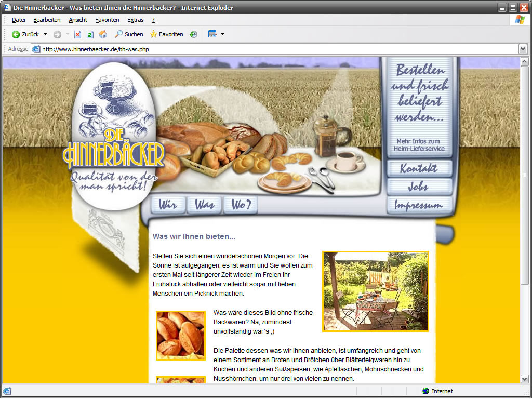Click the Die Hinnerbäcker logo
The width and height of the screenshot is (532, 399).
[x=114, y=137]
